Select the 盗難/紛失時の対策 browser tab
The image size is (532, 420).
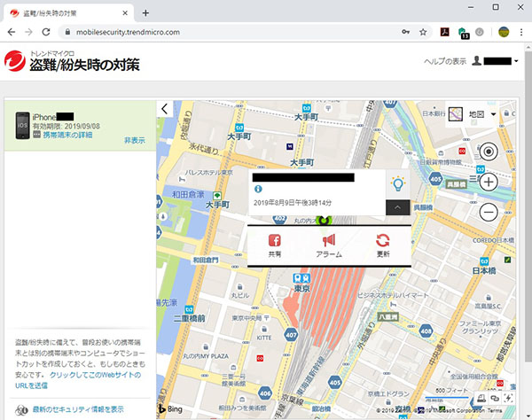pyautogui.click(x=68, y=13)
